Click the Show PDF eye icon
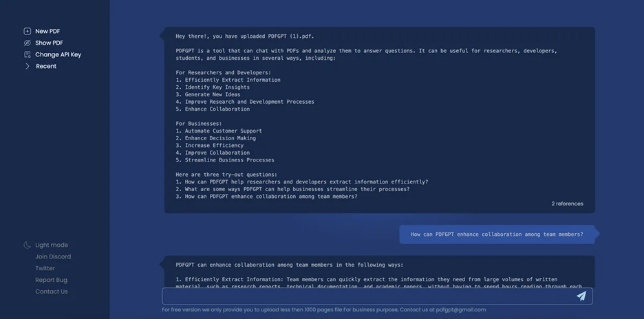Image resolution: width=644 pixels, height=319 pixels. point(27,43)
